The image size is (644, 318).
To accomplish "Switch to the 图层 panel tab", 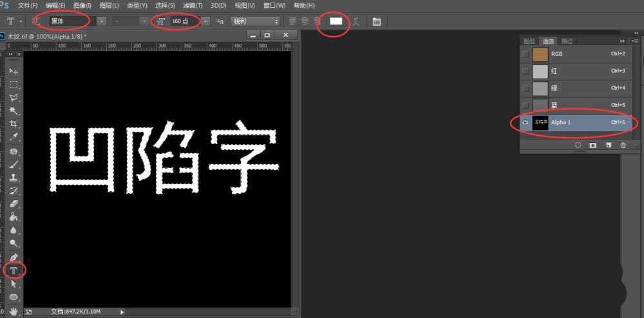I will [x=529, y=41].
